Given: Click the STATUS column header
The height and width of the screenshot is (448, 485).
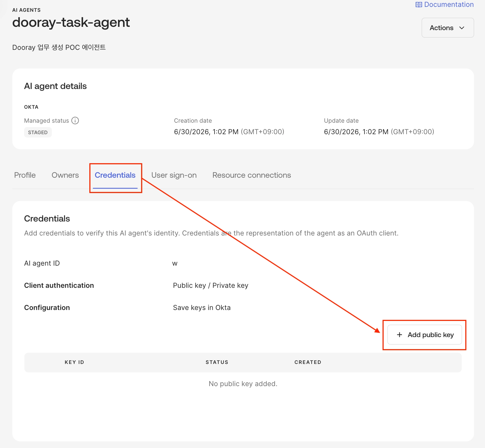Looking at the screenshot, I should (217, 362).
